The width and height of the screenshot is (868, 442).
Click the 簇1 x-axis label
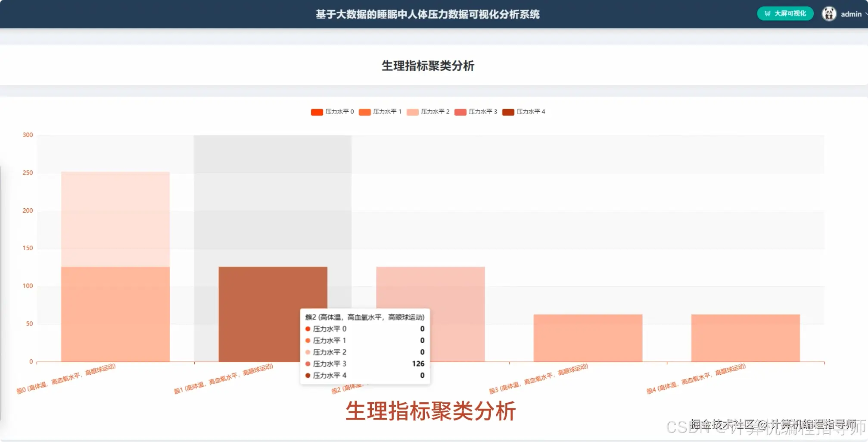pyautogui.click(x=223, y=379)
